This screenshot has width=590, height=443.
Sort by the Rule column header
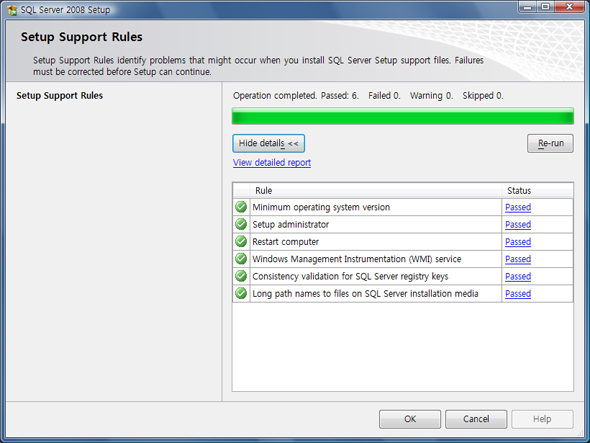376,190
